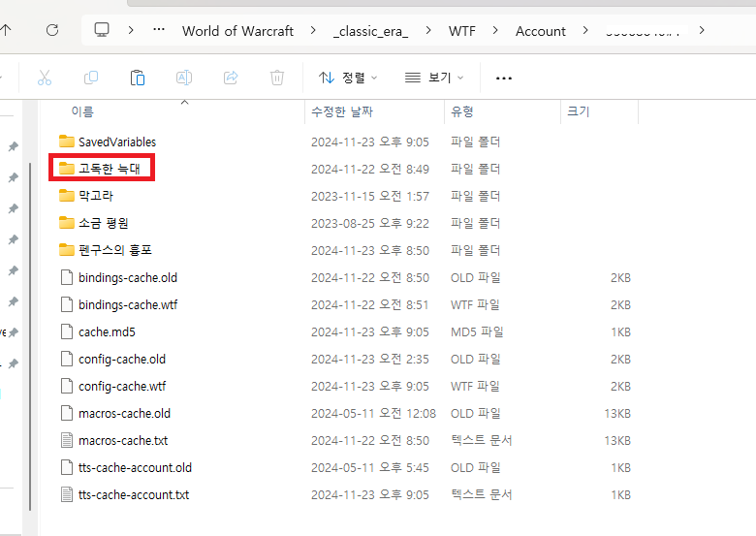Click the Copy icon in toolbar
This screenshot has width=756, height=536.
pos(91,78)
